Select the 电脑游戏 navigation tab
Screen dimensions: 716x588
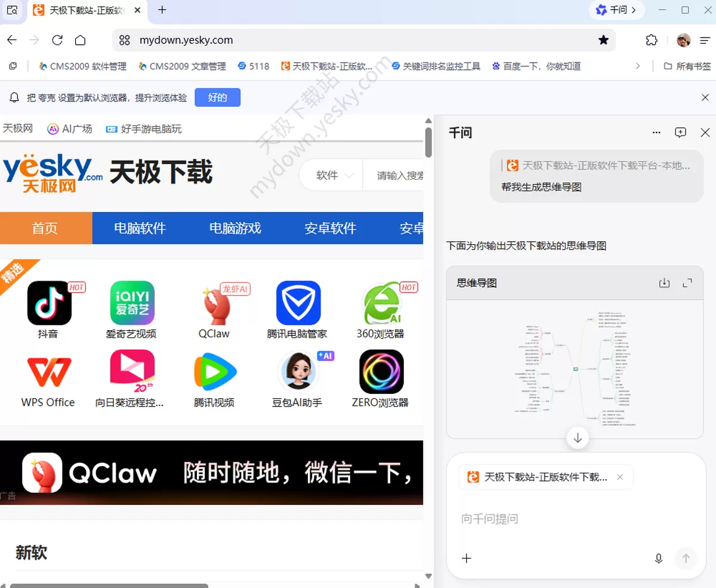[235, 228]
